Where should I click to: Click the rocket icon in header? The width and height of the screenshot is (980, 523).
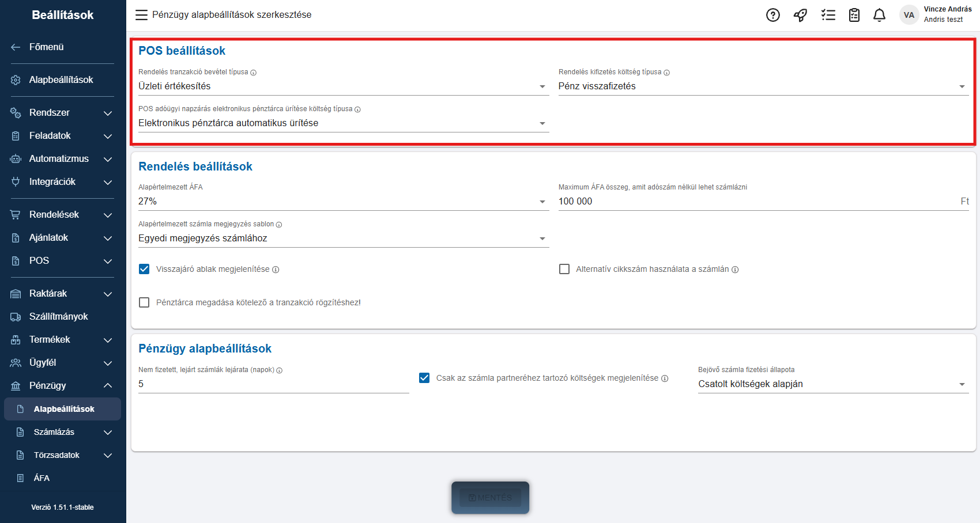point(800,15)
